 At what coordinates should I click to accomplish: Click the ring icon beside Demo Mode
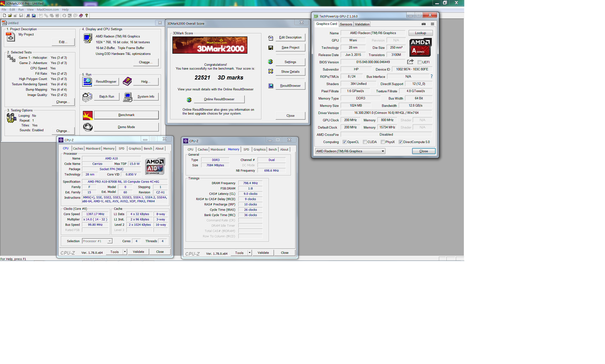click(x=88, y=127)
